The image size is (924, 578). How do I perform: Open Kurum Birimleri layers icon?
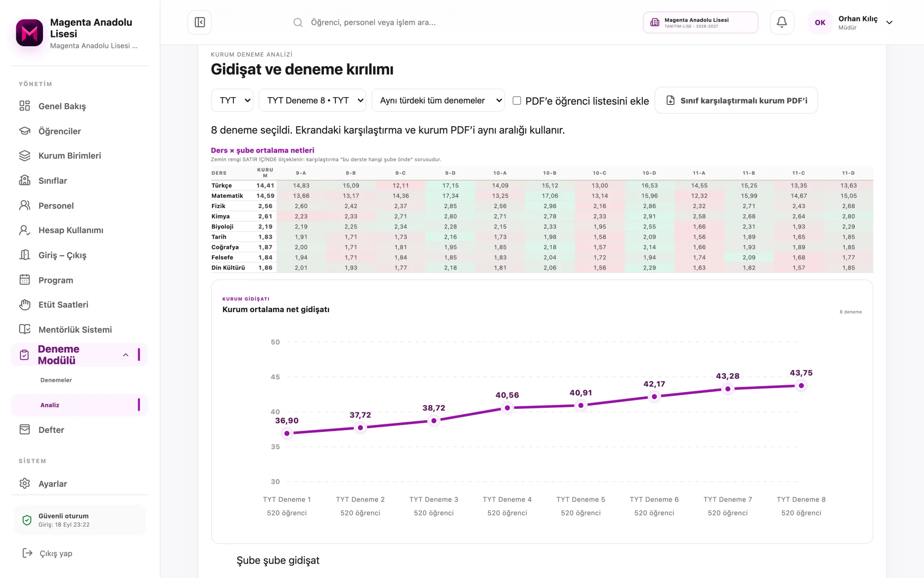tap(24, 156)
